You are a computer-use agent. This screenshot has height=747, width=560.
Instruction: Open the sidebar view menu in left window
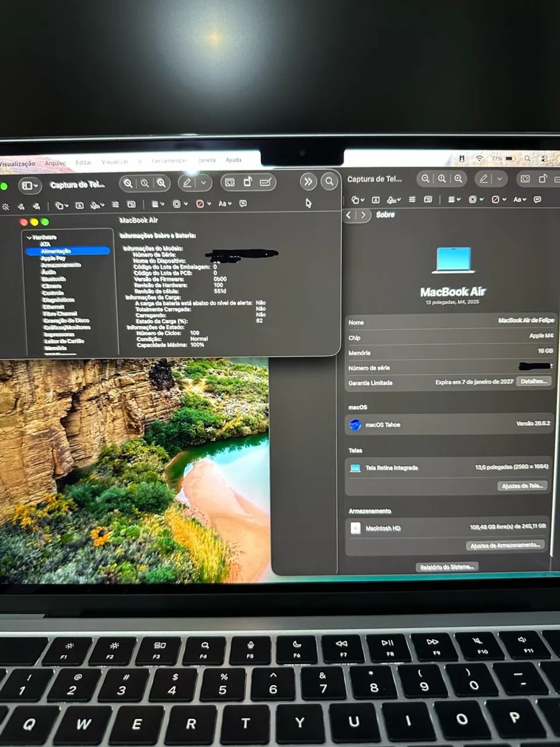(30, 186)
